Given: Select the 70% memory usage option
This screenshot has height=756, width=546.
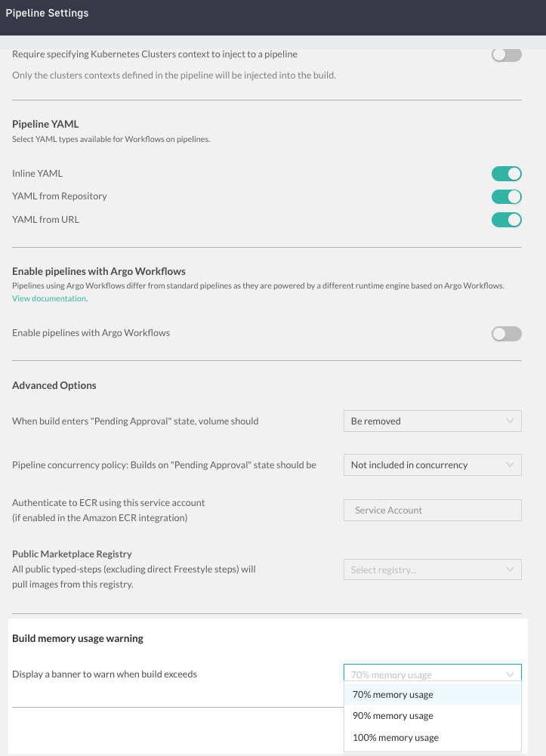Looking at the screenshot, I should coord(393,695).
